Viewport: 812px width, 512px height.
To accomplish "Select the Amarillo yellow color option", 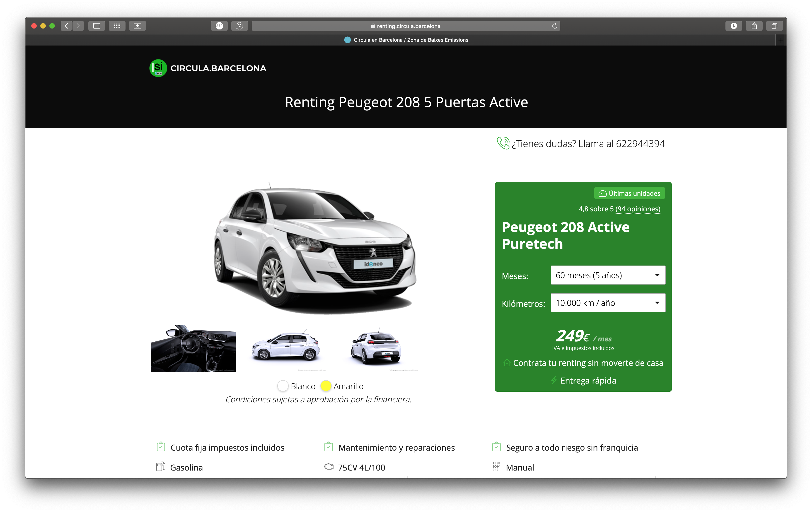I will point(326,386).
